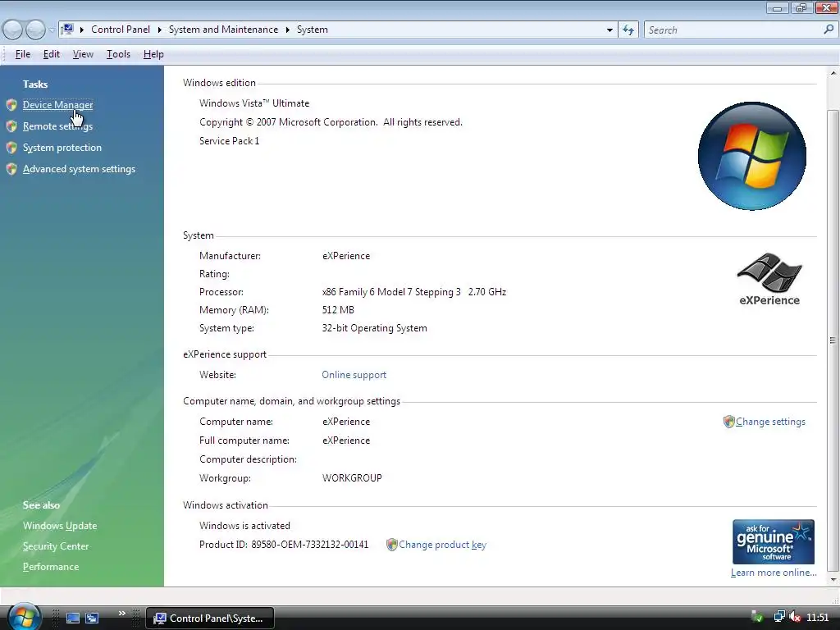
Task: Select Control Panel\System taskbar button
Action: [210, 619]
